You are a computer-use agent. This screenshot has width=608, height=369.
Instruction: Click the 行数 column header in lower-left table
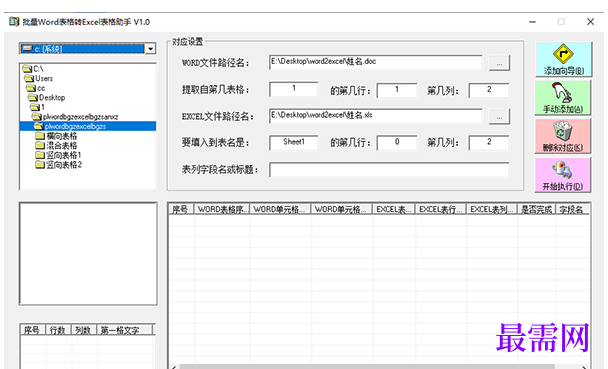58,330
